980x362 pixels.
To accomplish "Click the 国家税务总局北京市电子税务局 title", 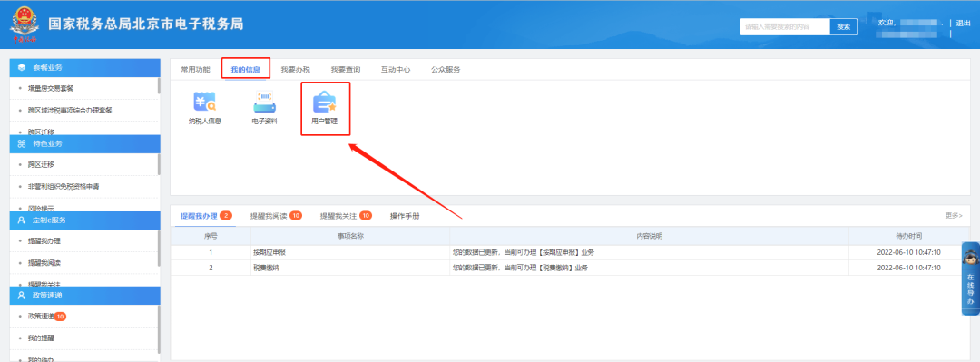I will (146, 24).
